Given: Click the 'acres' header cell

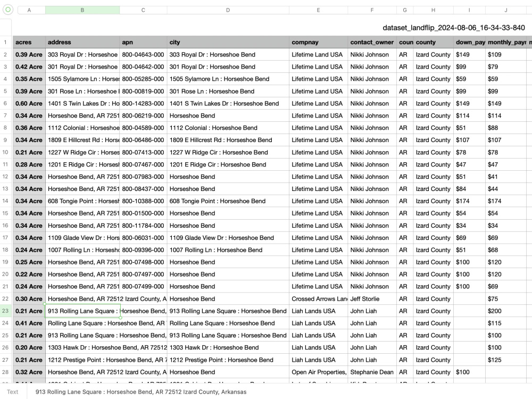Looking at the screenshot, I should [x=29, y=43].
